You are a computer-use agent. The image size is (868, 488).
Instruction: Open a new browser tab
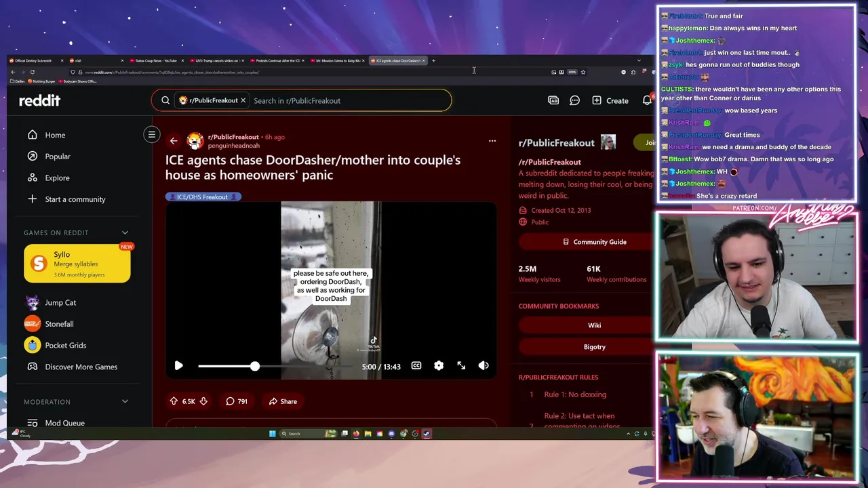click(x=434, y=60)
